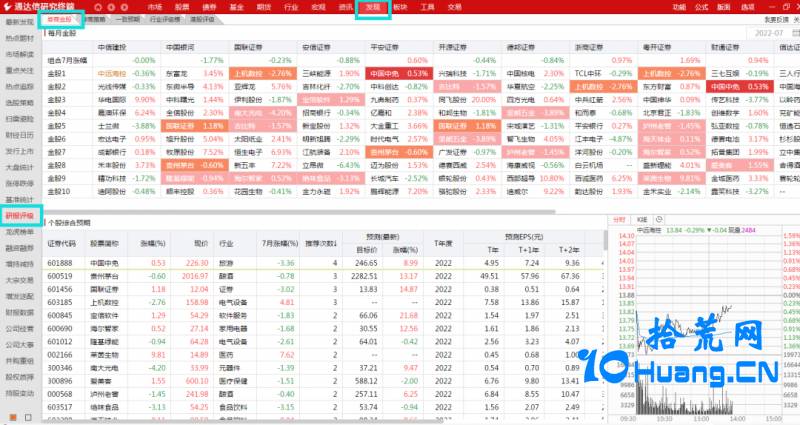Click the first round navigation icon in title bar
Viewport: 800px width, 425px height.
(98, 7)
